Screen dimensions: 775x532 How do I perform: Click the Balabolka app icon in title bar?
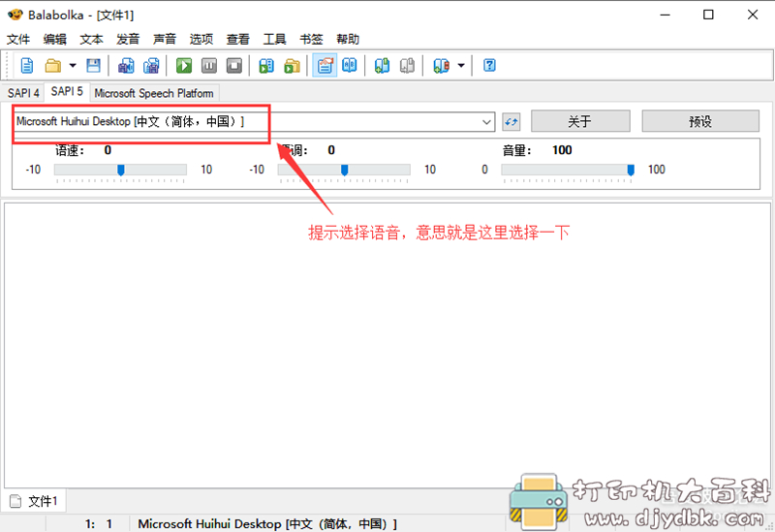tap(15, 15)
